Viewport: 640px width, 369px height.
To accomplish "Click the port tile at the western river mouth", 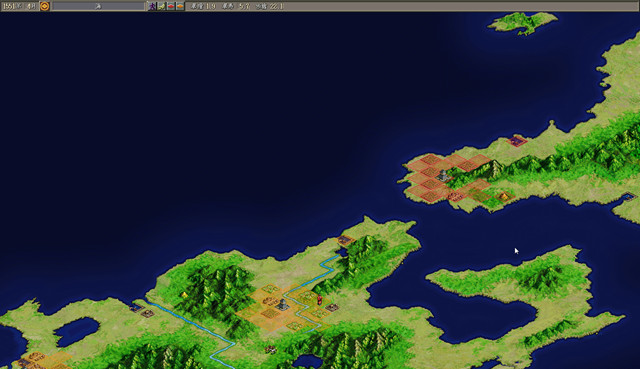I will coord(137,308).
